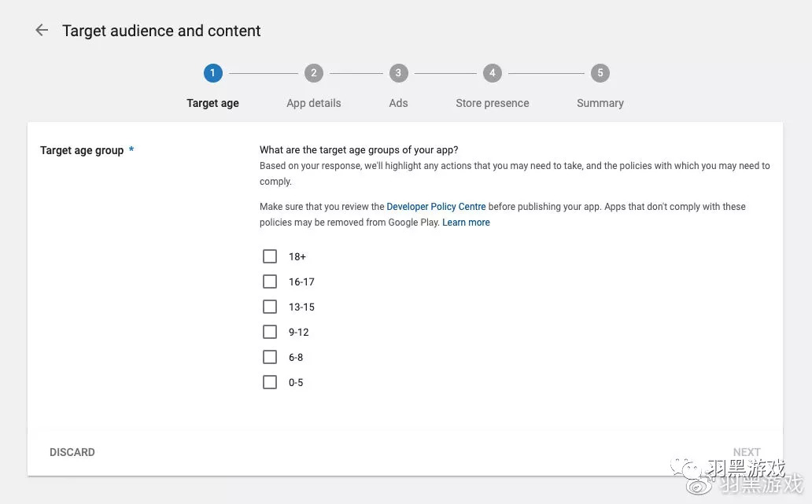Click step 5 circle icon
This screenshot has width=812, height=504.
600,73
